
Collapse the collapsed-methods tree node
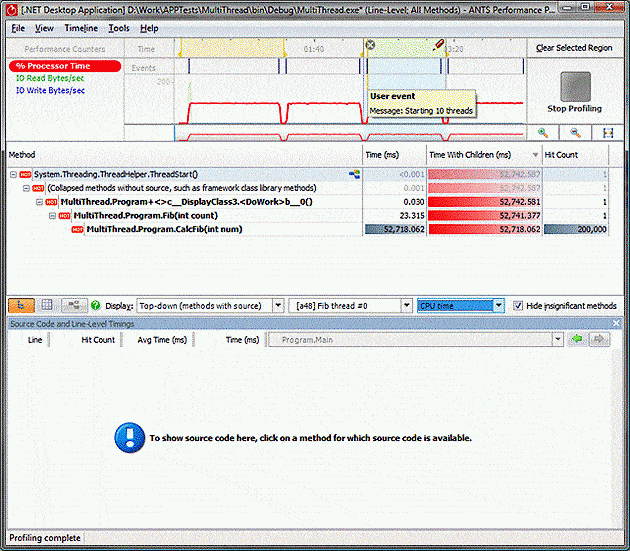coord(27,188)
